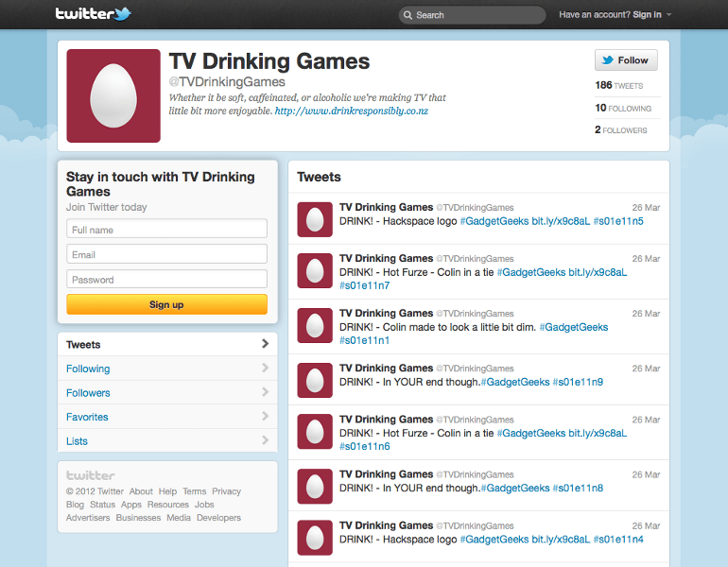Click the Email field
The width and height of the screenshot is (728, 567).
166,254
